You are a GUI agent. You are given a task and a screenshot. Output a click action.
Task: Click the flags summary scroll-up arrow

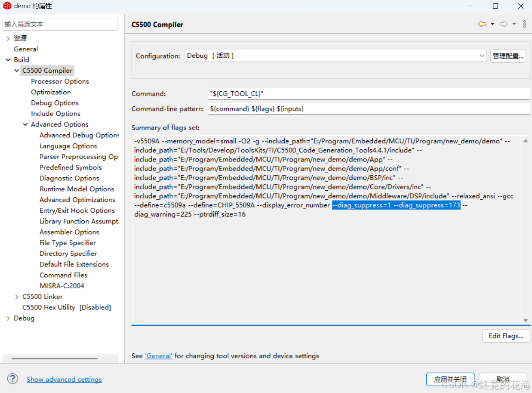tap(526, 141)
